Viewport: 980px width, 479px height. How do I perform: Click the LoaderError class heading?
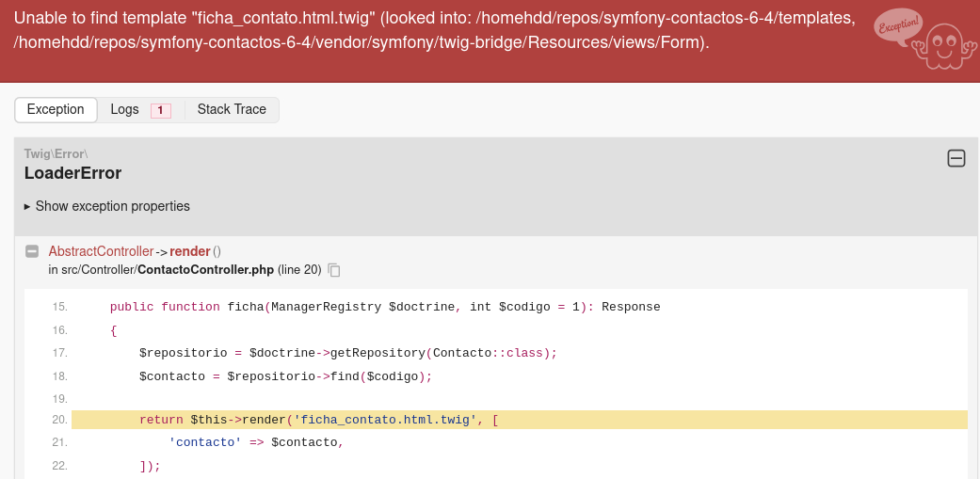pyautogui.click(x=72, y=173)
